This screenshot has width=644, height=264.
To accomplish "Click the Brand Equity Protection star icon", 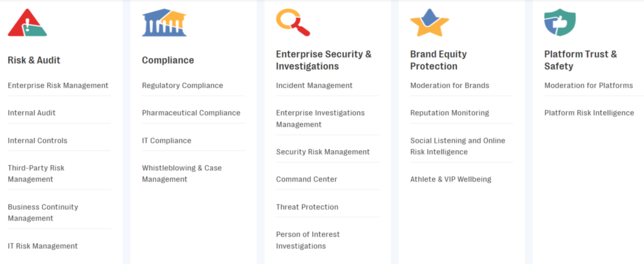I will pos(430,23).
